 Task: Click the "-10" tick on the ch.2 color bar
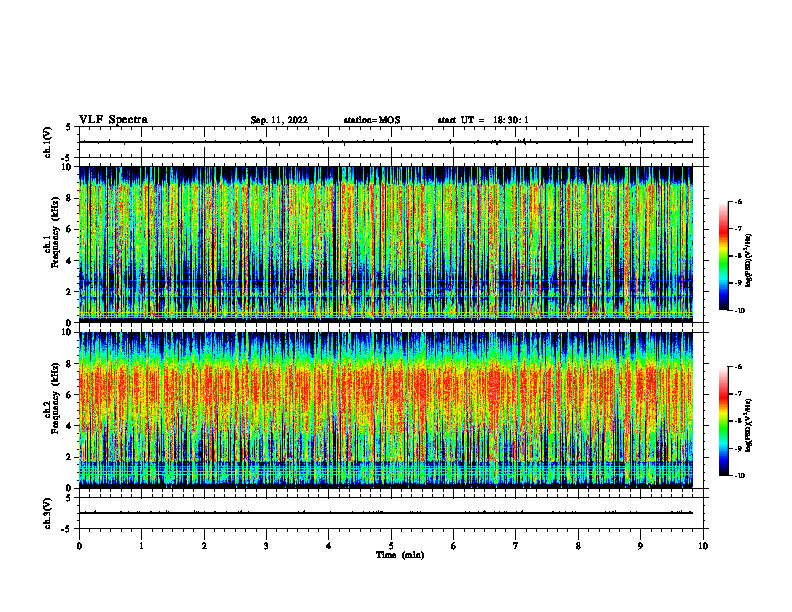click(739, 476)
